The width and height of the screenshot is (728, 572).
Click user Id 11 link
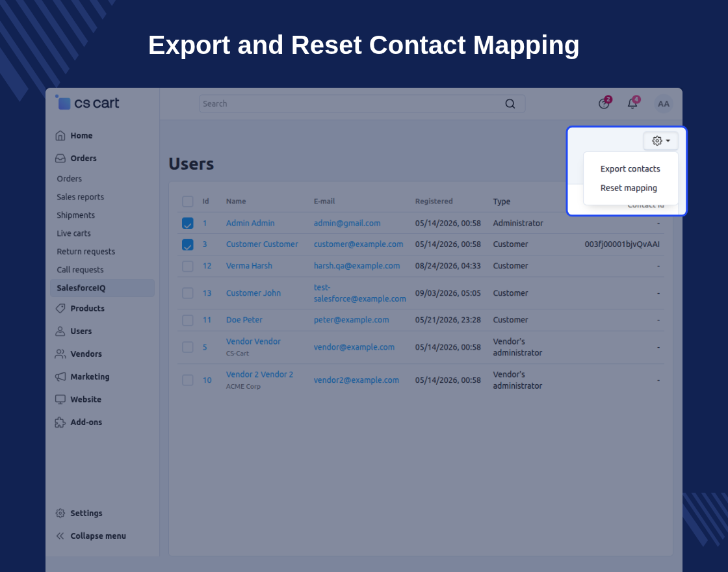point(207,320)
